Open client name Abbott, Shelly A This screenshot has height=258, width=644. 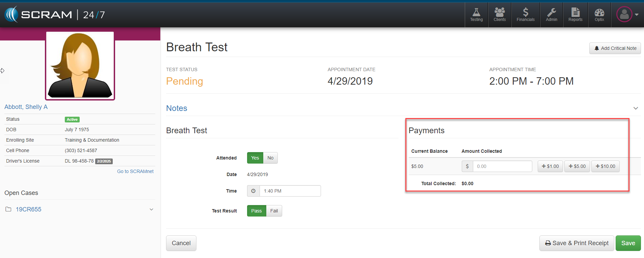pos(26,107)
